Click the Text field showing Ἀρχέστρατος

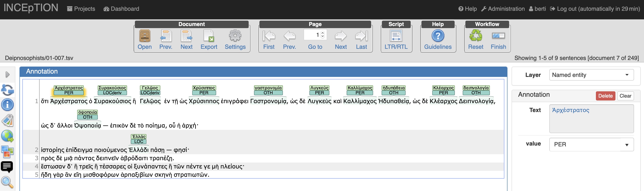tap(591, 118)
